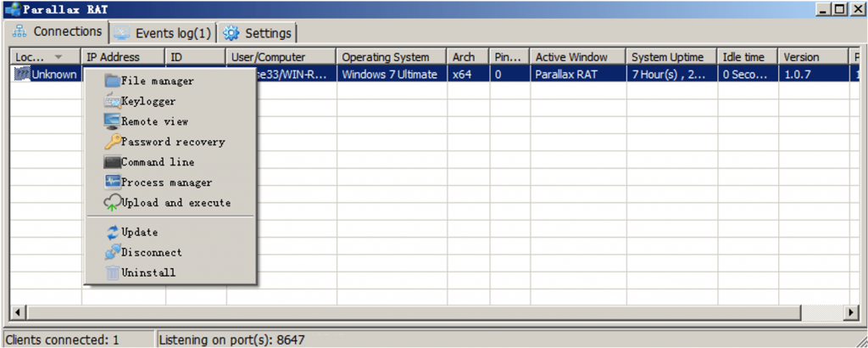Screen dimensions: 868x348
Task: Click the horizontal scrollbar left arrow
Action: coord(16,312)
